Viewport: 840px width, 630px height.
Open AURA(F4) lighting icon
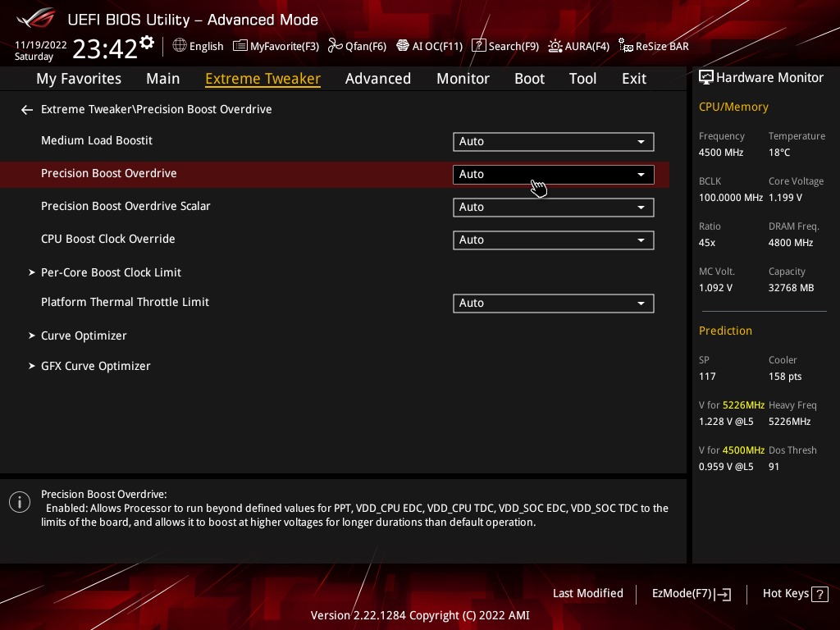(555, 46)
